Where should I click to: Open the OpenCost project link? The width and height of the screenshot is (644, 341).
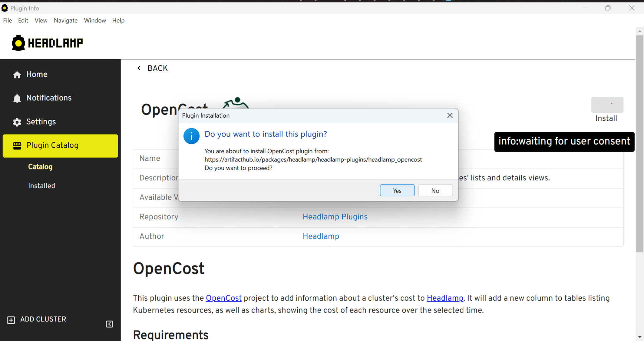[223, 298]
